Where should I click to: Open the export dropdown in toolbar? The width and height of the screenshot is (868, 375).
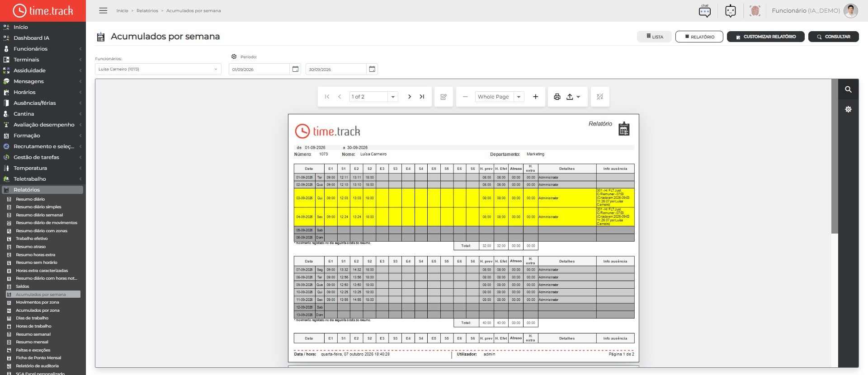coord(573,97)
